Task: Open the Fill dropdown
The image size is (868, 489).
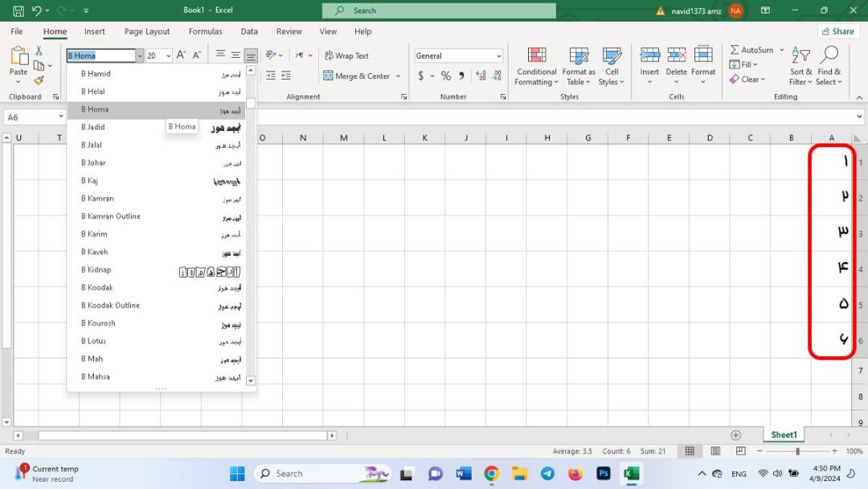Action: pos(743,64)
